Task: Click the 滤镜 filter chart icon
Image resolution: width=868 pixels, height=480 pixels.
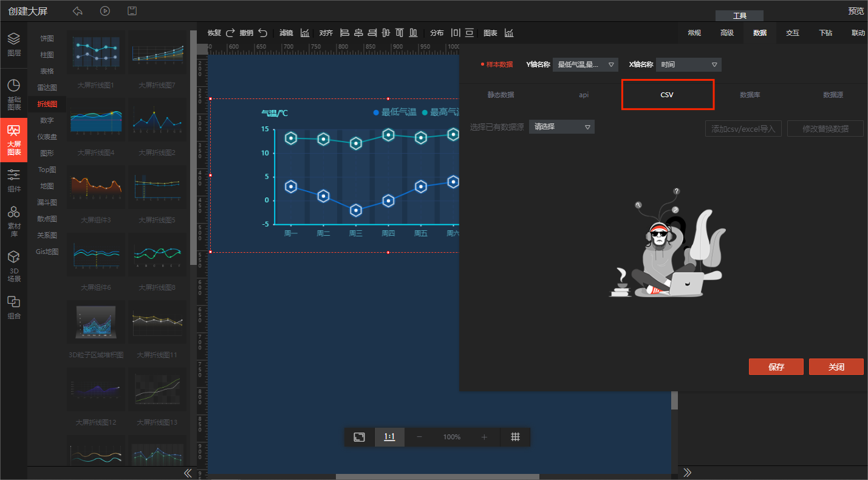Action: point(305,33)
